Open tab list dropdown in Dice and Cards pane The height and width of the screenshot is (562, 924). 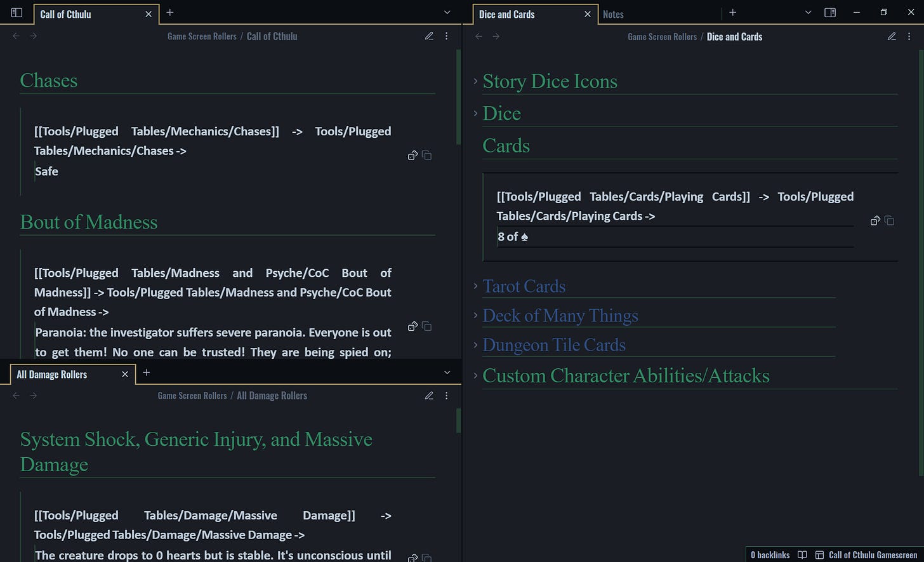click(x=808, y=12)
